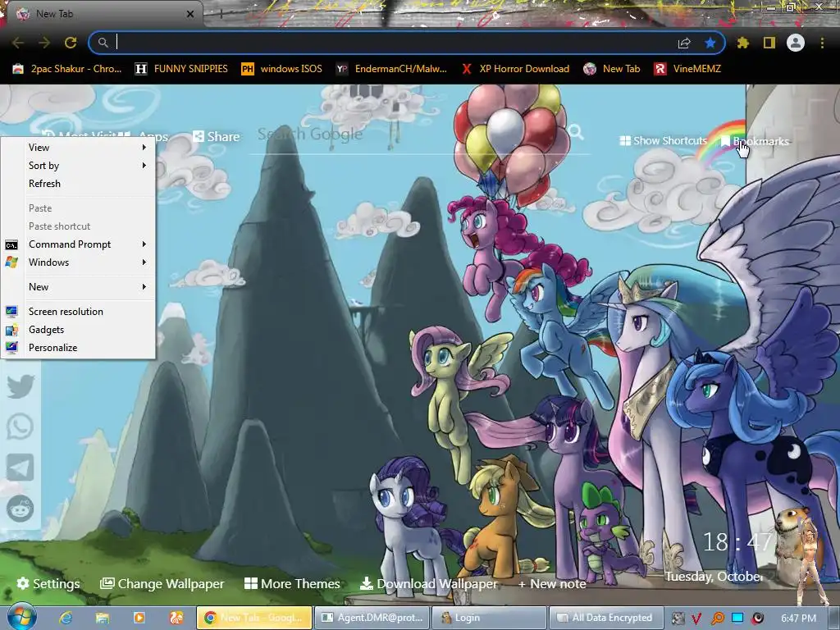The image size is (840, 630).
Task: Open the Windows Start orb
Action: pos(22,617)
